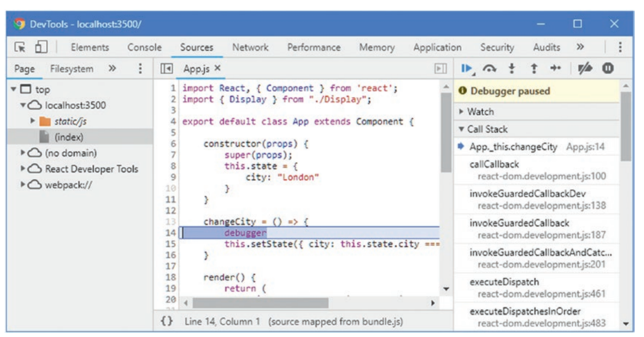The image size is (644, 337).
Task: Click the editor vertical scrollbar thumb
Action: [446, 133]
